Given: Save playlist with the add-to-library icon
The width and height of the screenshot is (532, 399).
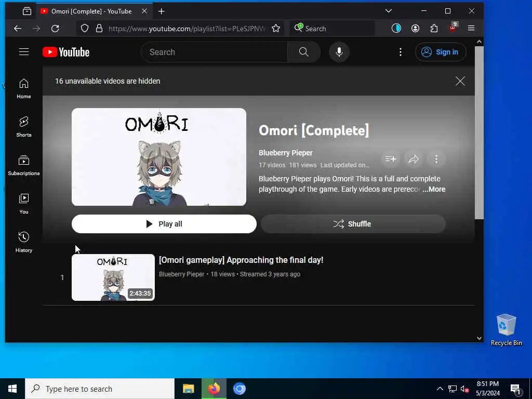Looking at the screenshot, I should point(391,159).
